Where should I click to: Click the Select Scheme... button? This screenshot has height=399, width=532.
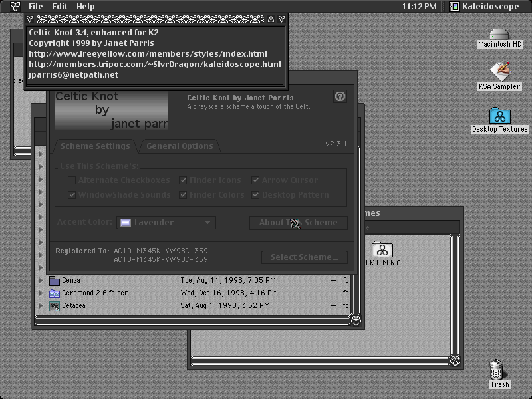tap(305, 257)
